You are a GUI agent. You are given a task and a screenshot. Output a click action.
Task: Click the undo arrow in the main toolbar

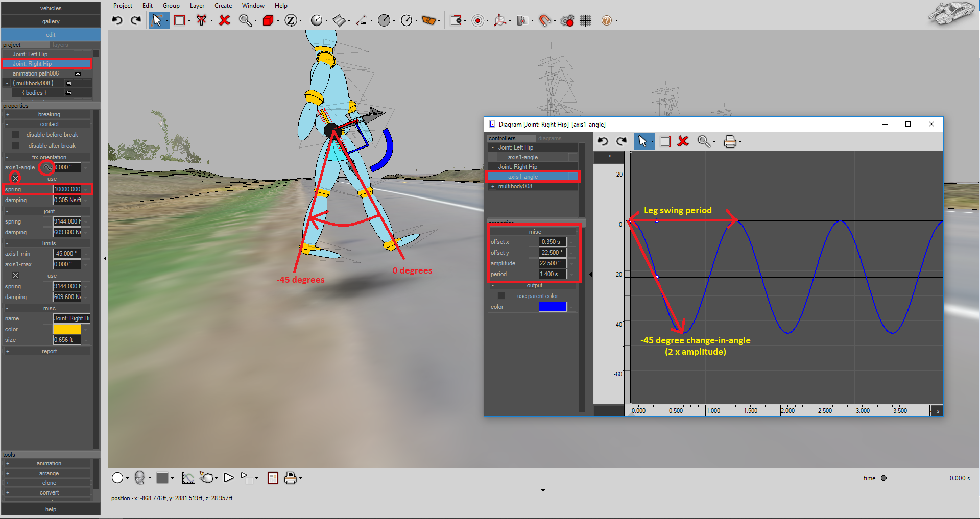click(117, 20)
